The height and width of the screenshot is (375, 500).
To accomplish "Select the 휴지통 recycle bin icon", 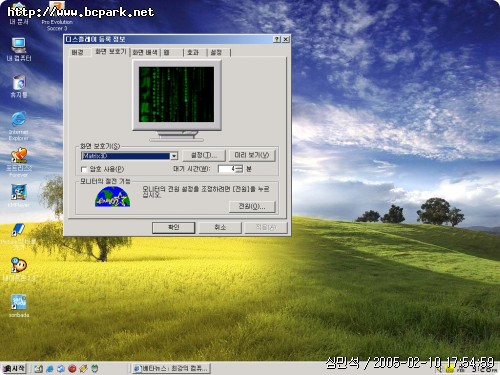I will click(x=19, y=86).
